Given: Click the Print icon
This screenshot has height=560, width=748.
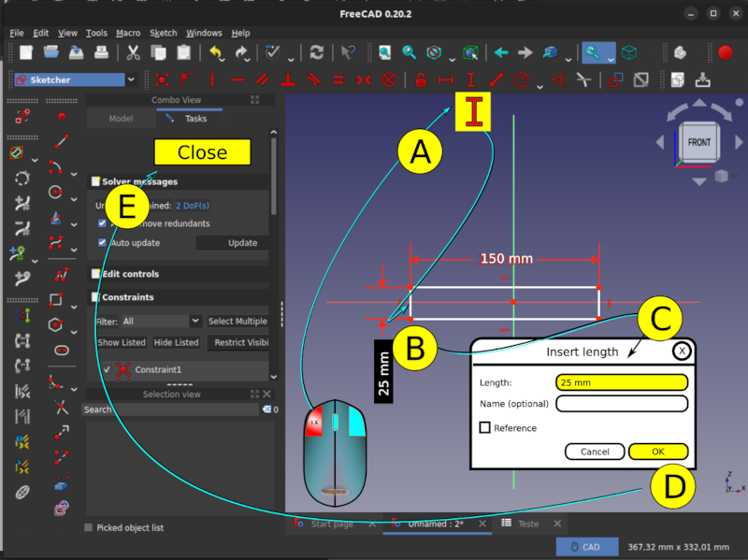Looking at the screenshot, I should (x=101, y=52).
